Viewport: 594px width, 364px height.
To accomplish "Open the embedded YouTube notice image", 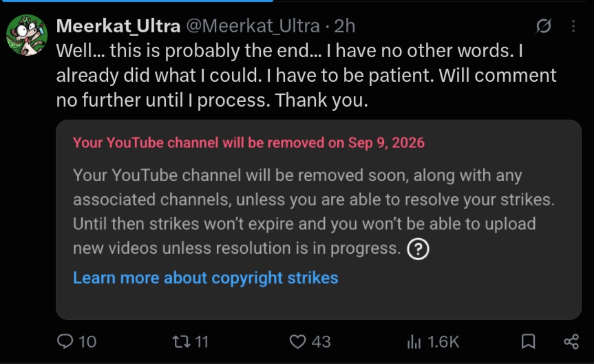I will coord(319,220).
